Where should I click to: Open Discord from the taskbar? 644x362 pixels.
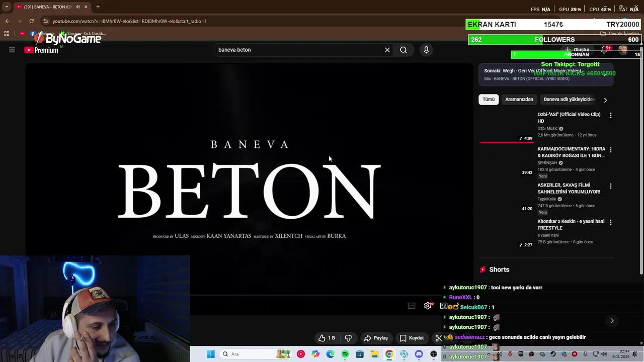click(419, 354)
